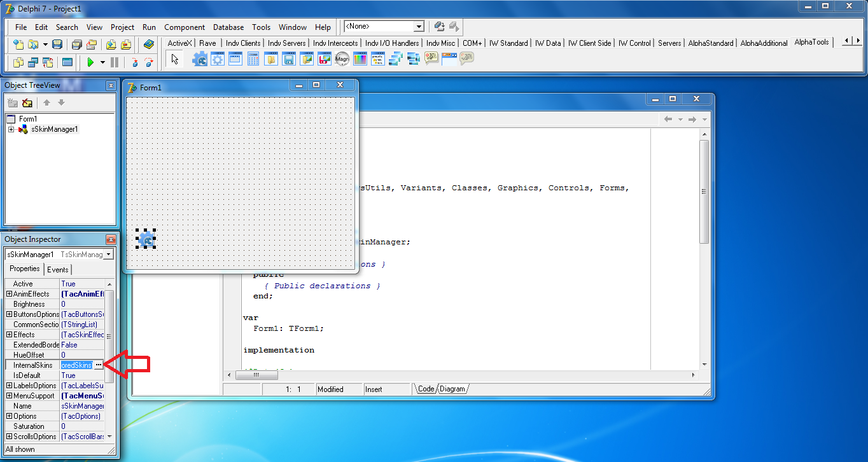Viewport: 868px width, 462px height.
Task: Open the <None> desktop layout dropdown
Action: coord(419,27)
